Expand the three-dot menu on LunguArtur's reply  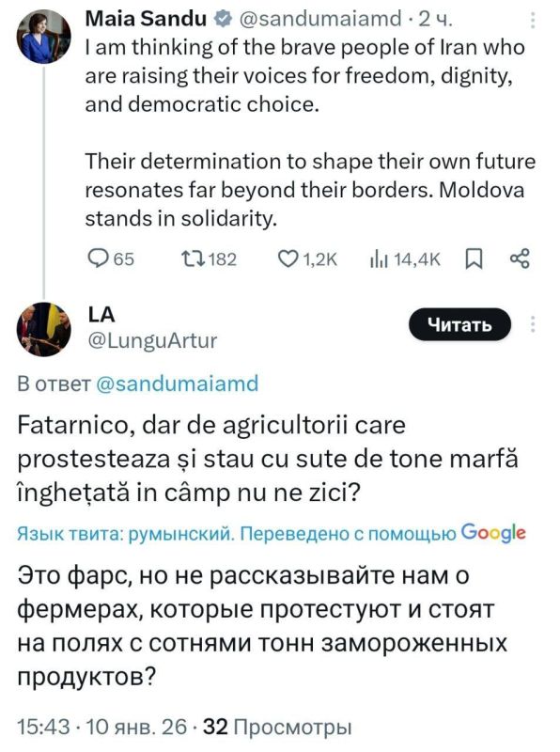[x=534, y=323]
